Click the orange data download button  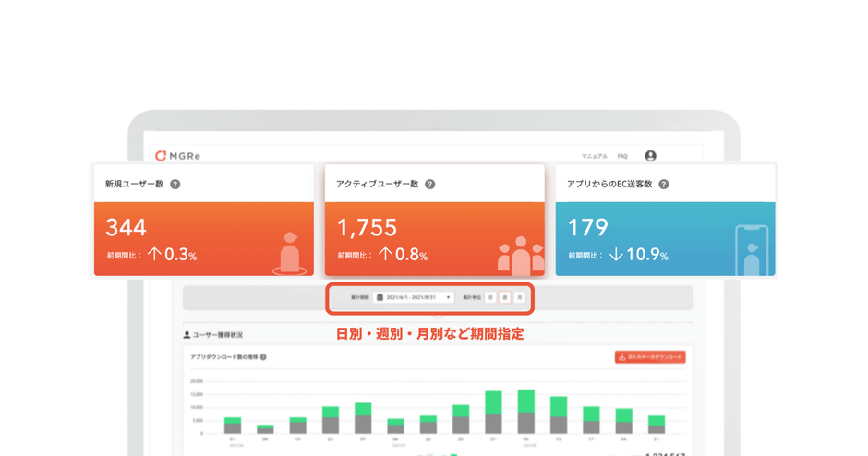coord(650,356)
